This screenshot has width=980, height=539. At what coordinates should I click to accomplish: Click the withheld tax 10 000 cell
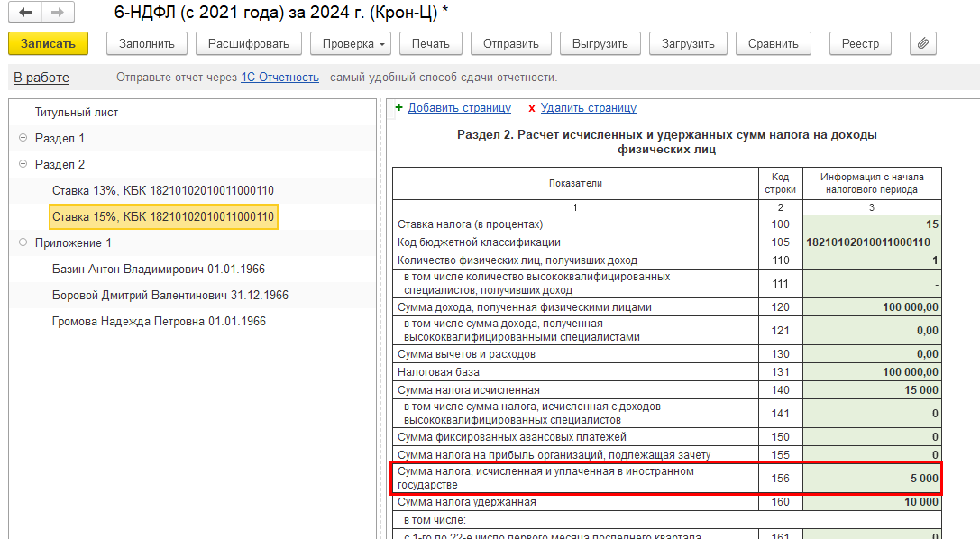click(872, 502)
